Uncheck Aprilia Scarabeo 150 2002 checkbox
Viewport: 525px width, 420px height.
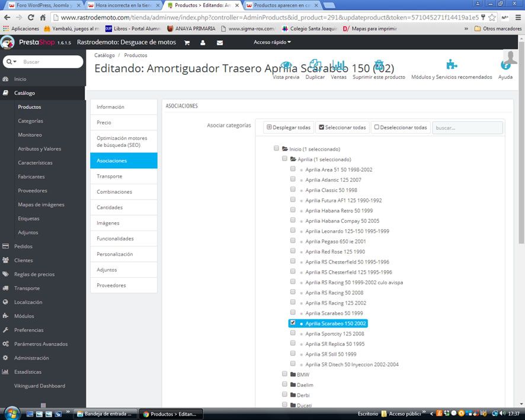pyautogui.click(x=293, y=323)
